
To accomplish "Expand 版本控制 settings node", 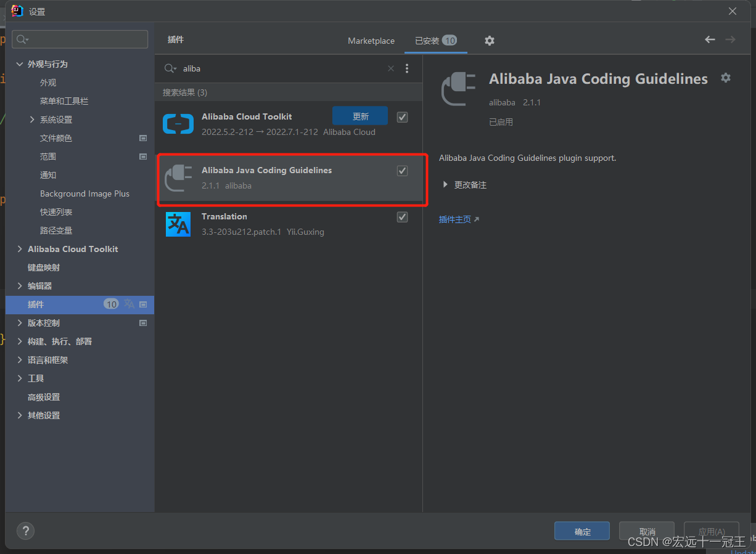I will [x=20, y=323].
